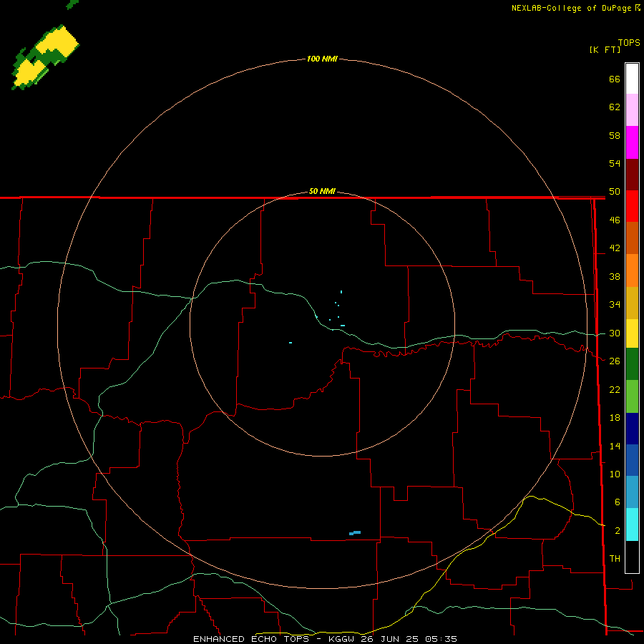Click the '26' legend value

pos(615,361)
